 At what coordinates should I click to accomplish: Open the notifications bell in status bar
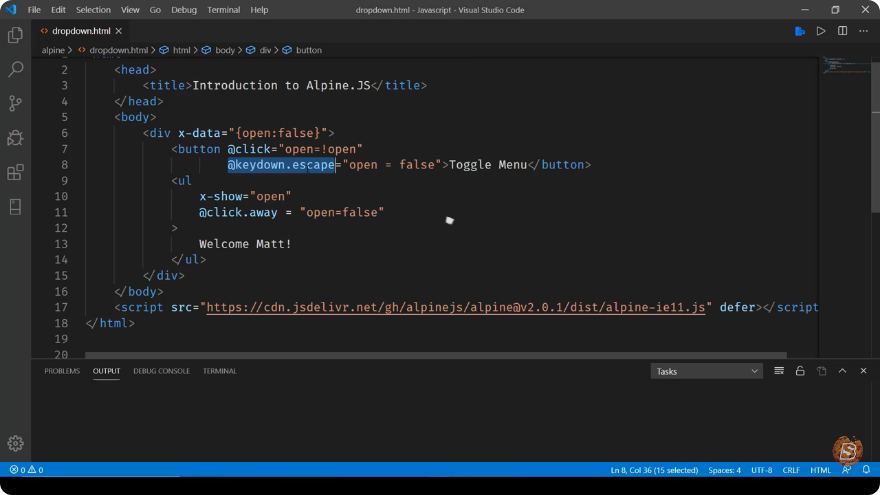[866, 470]
